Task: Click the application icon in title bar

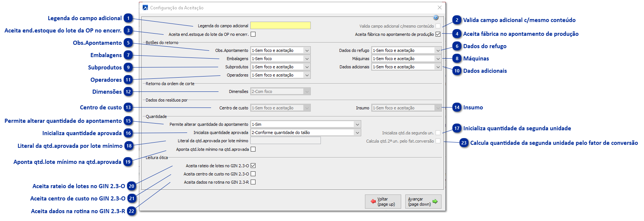Action: 145,7
